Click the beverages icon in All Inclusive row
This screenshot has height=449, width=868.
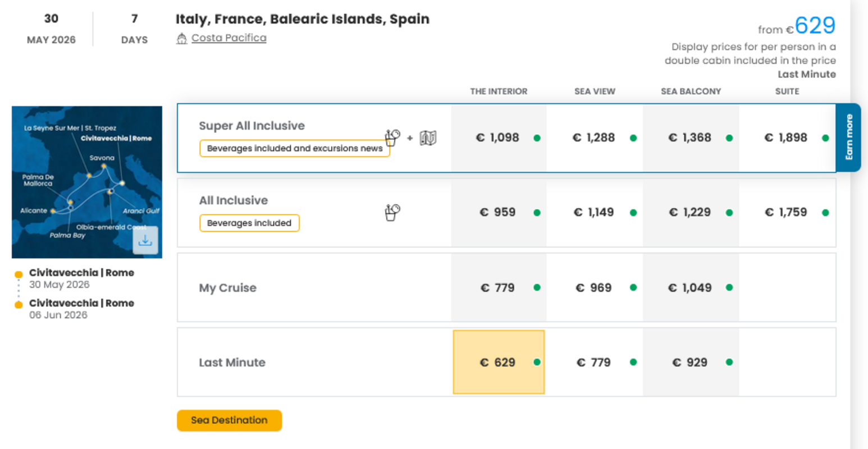tap(392, 212)
